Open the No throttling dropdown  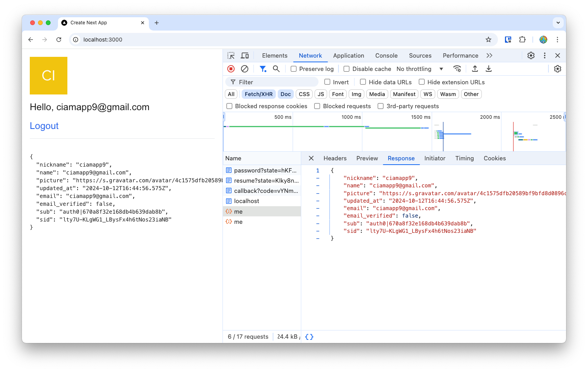[x=420, y=69]
